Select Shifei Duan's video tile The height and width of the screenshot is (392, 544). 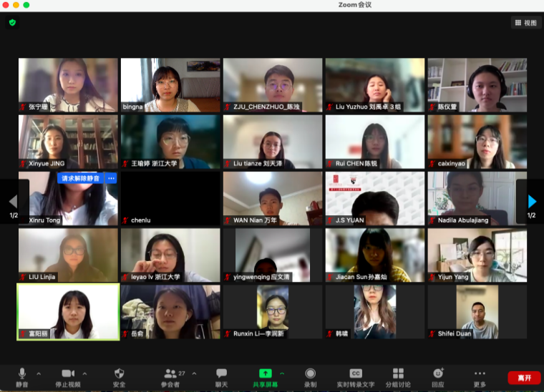pyautogui.click(x=477, y=312)
